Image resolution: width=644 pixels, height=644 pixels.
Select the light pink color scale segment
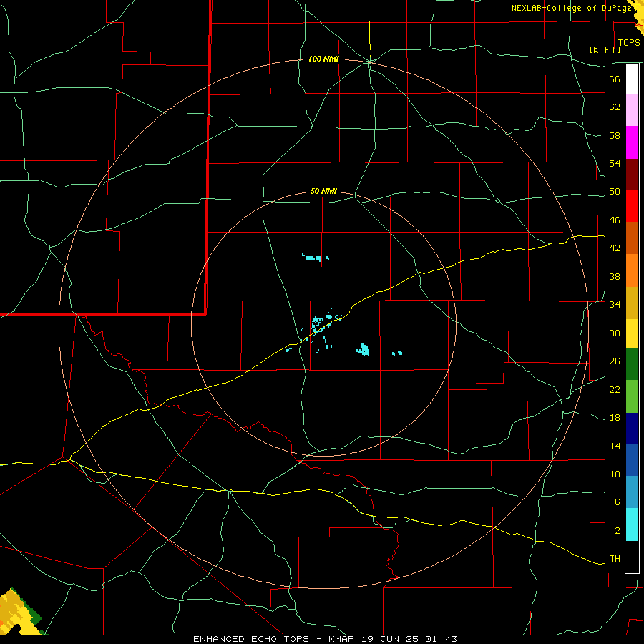pos(632,109)
